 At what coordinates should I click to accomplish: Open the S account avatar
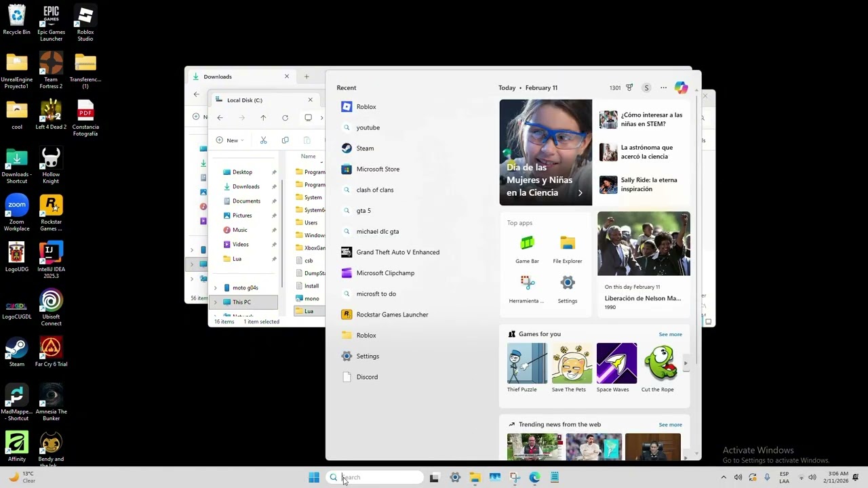click(x=646, y=87)
